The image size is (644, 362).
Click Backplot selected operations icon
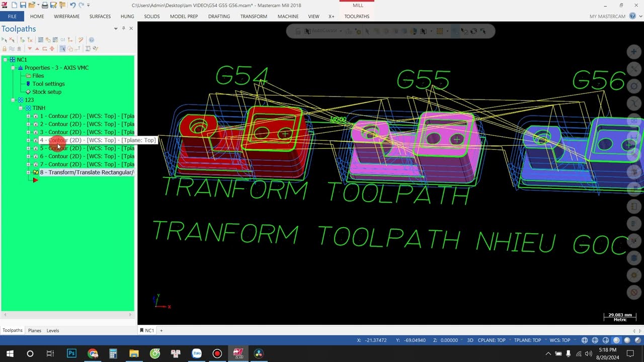coord(41,40)
